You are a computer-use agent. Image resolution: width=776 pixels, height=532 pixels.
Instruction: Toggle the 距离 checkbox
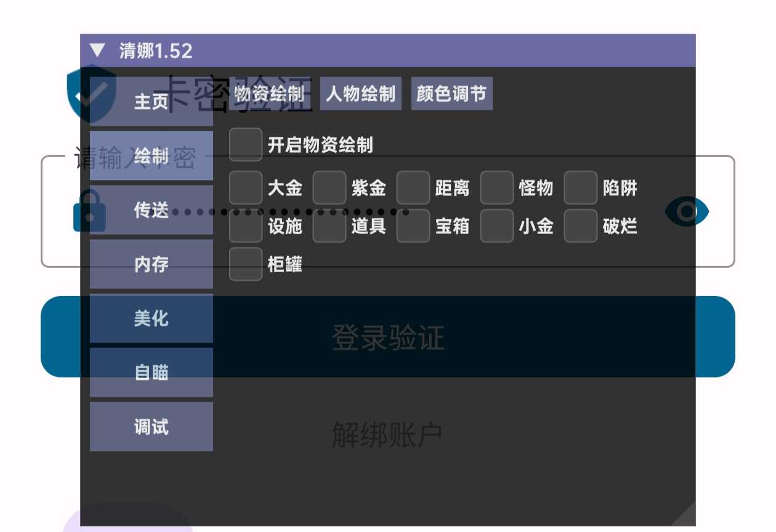click(413, 188)
